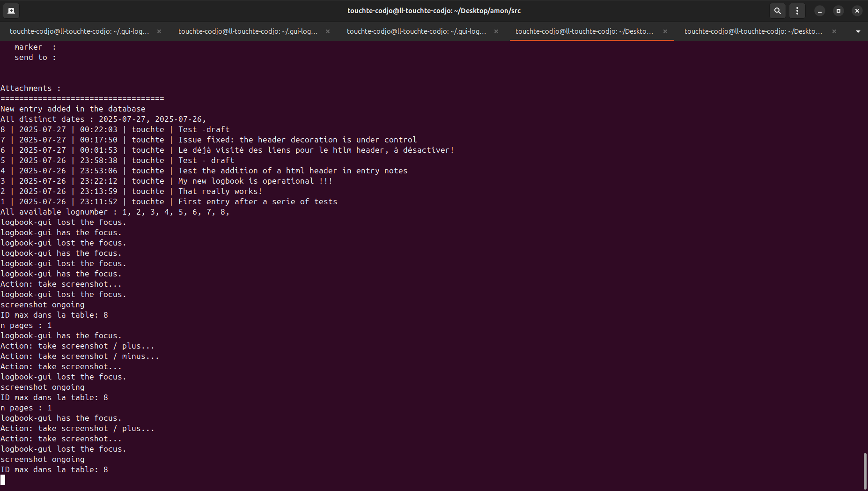Open a new terminal tab icon
The height and width of the screenshot is (491, 868).
pyautogui.click(x=11, y=10)
